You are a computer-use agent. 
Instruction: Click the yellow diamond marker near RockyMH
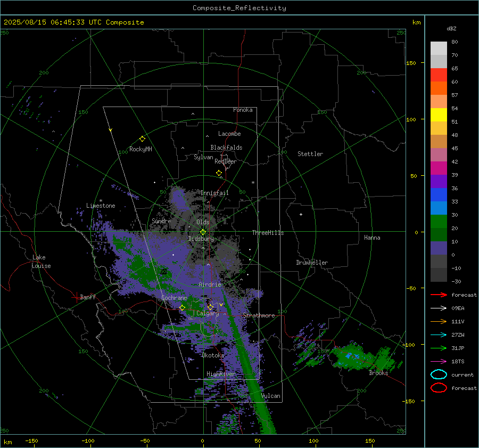(x=142, y=139)
